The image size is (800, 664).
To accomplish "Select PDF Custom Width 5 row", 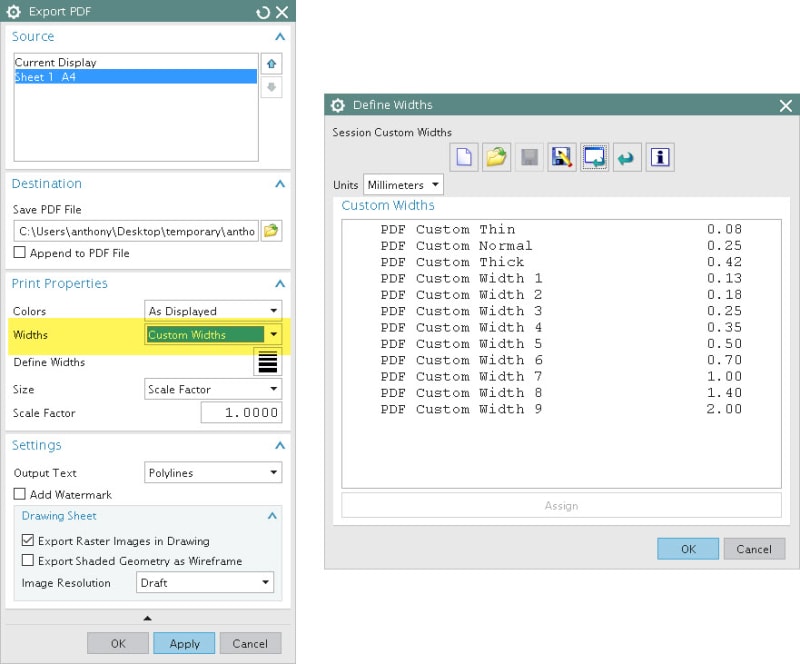I will pyautogui.click(x=561, y=343).
